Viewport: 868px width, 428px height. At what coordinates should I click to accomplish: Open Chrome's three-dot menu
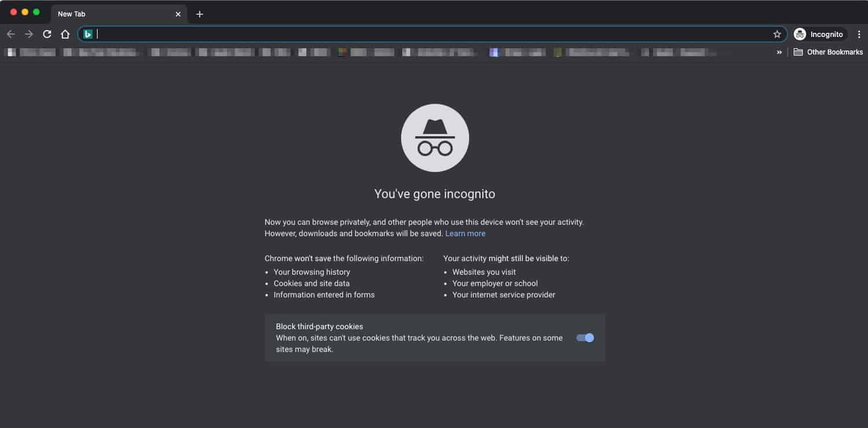[859, 34]
